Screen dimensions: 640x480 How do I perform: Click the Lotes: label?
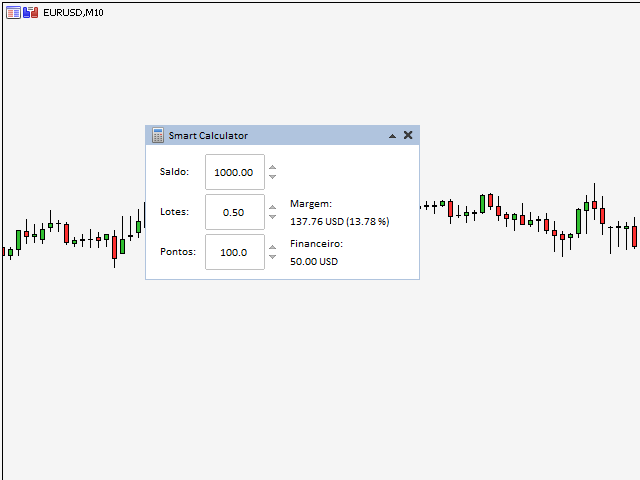click(x=174, y=211)
